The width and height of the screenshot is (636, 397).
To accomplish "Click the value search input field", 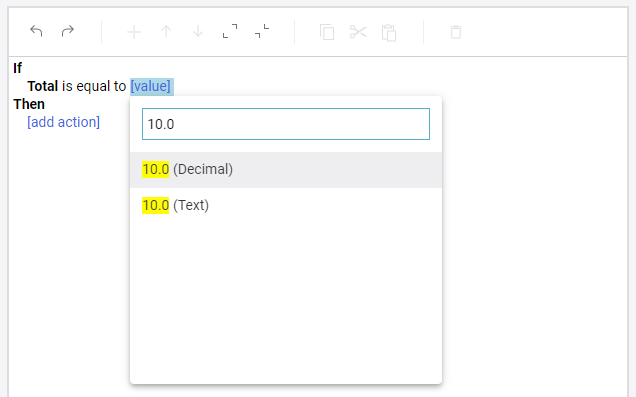I will [x=286, y=124].
